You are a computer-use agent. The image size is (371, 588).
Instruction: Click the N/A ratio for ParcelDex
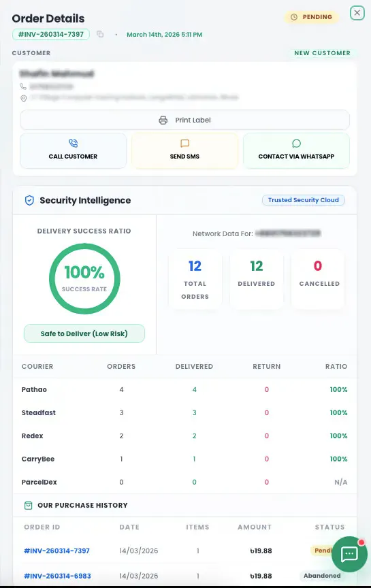[x=340, y=482]
